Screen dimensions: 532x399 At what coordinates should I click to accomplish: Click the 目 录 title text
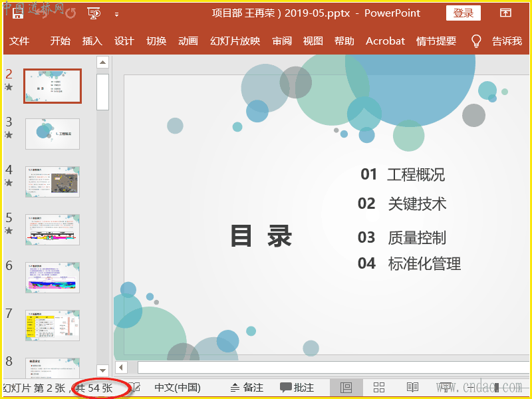coord(261,236)
